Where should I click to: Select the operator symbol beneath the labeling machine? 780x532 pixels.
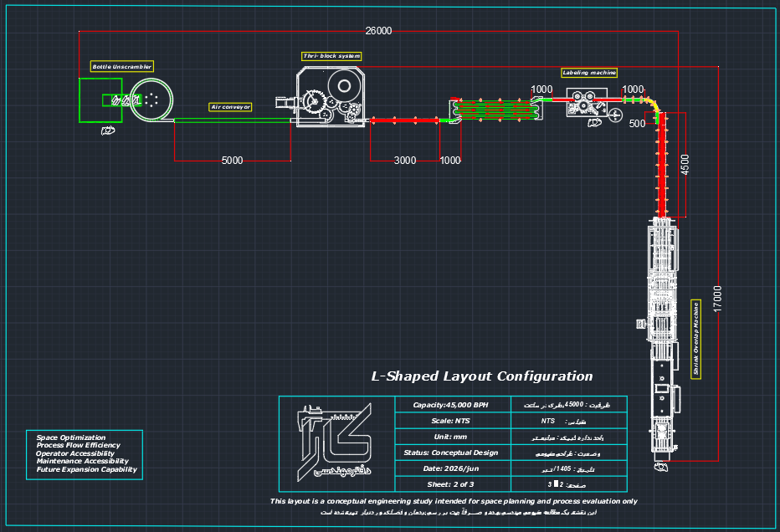click(594, 123)
